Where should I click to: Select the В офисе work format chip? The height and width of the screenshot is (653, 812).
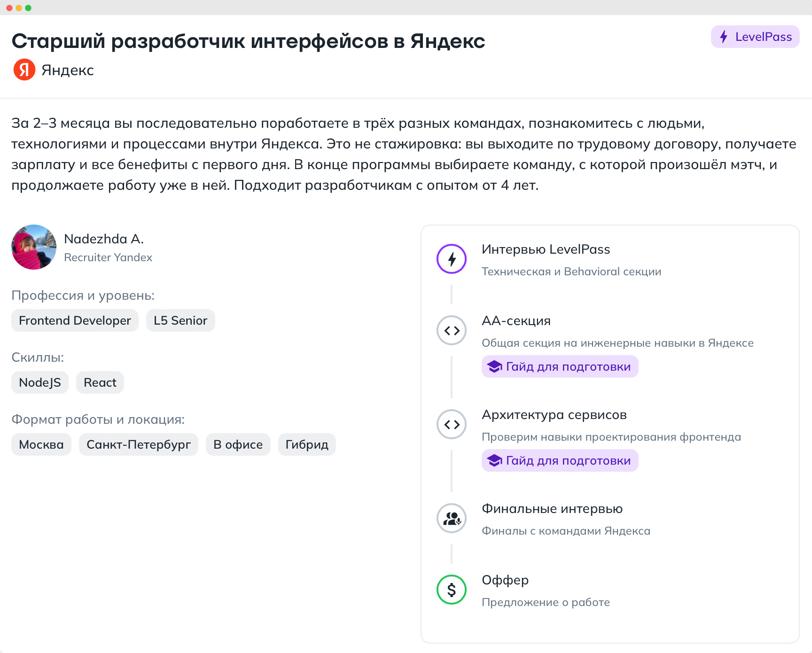238,444
